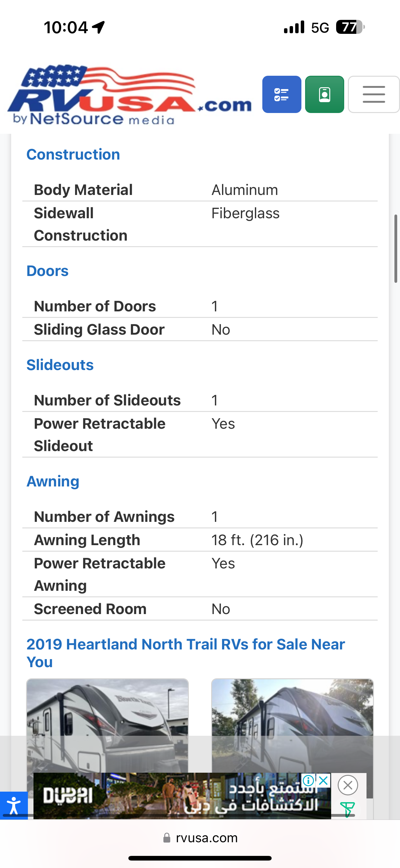Tap the green contact card icon

coord(324,94)
